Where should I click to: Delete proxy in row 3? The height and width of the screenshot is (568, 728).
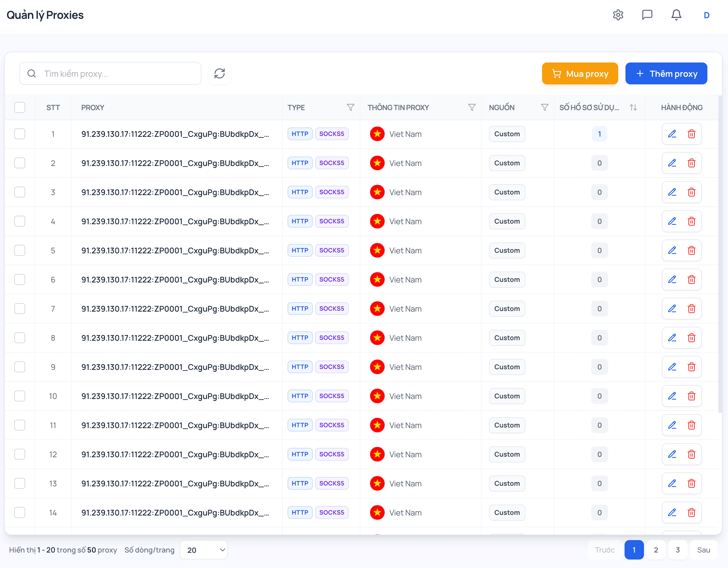point(691,192)
